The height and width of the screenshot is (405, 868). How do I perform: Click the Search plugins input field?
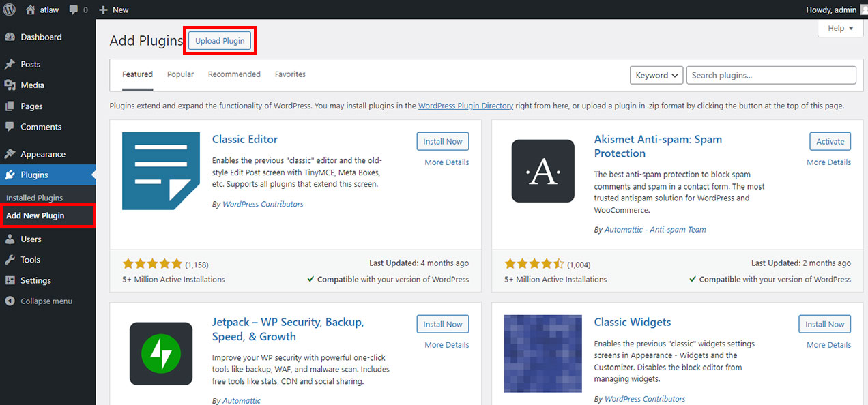tap(770, 76)
